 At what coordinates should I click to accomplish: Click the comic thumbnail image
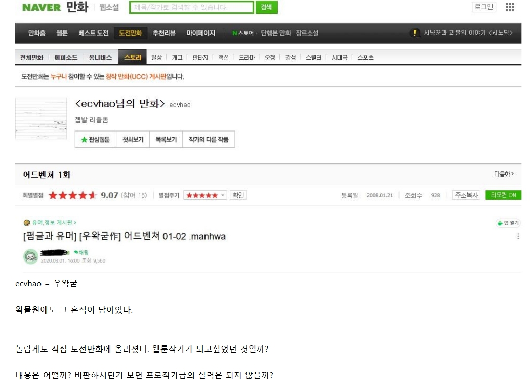pyautogui.click(x=41, y=118)
